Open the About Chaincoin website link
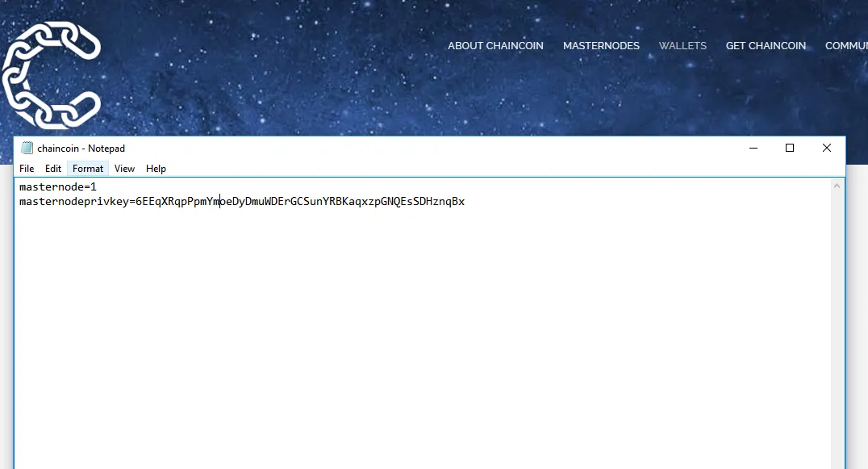Viewport: 868px width, 469px height. point(495,46)
